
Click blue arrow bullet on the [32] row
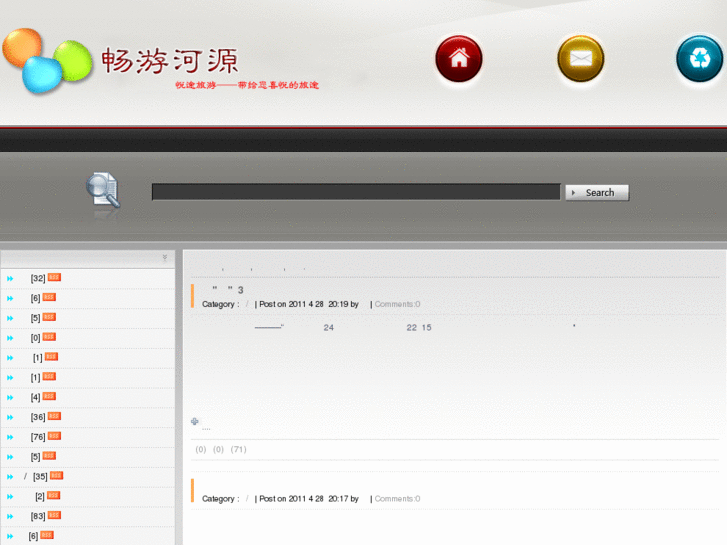tap(10, 279)
